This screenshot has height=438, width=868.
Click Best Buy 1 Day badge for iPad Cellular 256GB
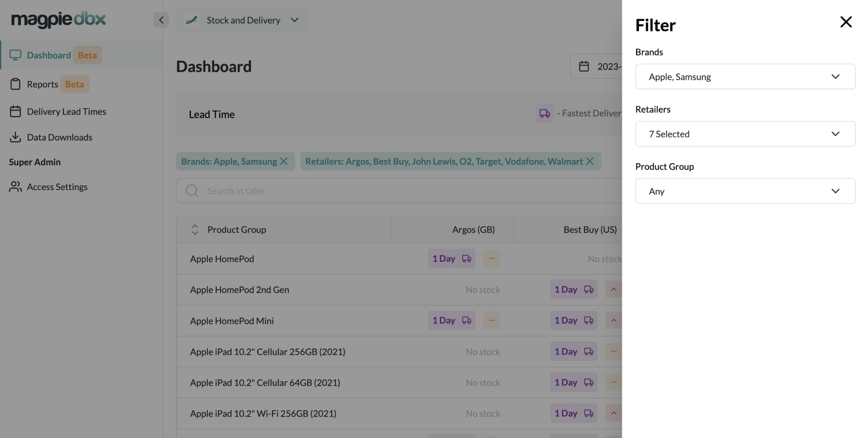coord(574,352)
